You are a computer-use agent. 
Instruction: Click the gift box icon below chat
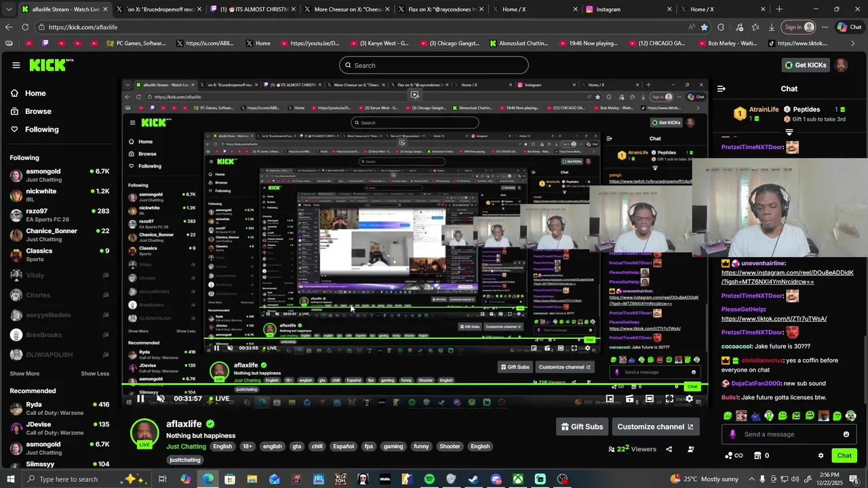pyautogui.click(x=758, y=455)
